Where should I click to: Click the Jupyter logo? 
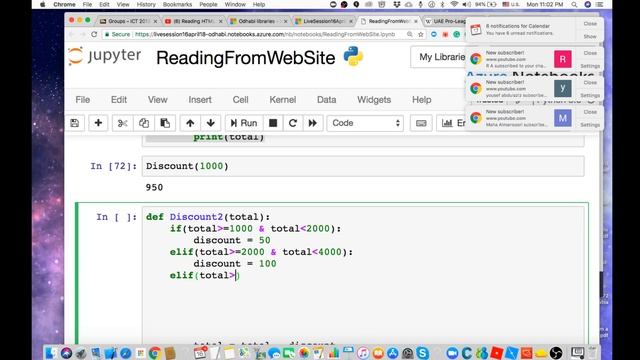pos(104,56)
